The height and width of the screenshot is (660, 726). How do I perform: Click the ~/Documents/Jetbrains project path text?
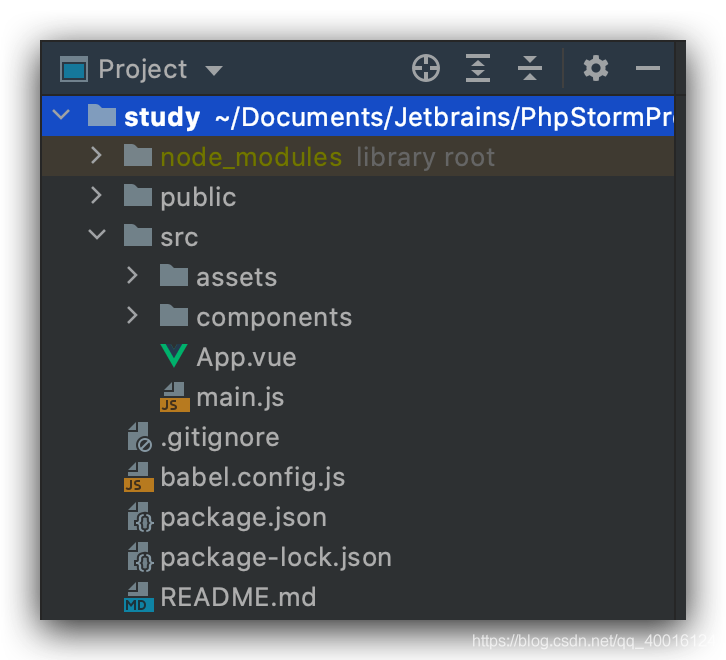[x=444, y=118]
